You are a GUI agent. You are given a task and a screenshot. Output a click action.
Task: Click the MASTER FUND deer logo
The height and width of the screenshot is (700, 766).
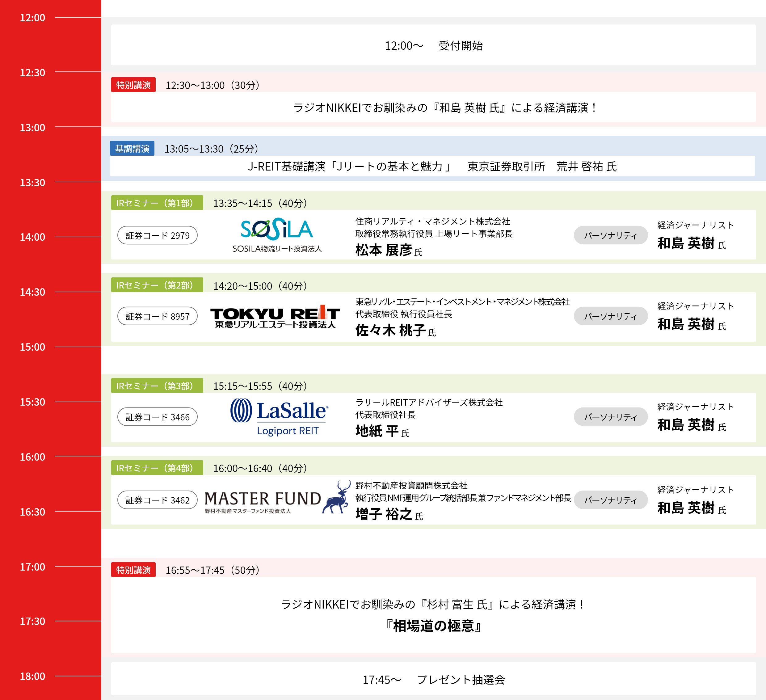[277, 497]
